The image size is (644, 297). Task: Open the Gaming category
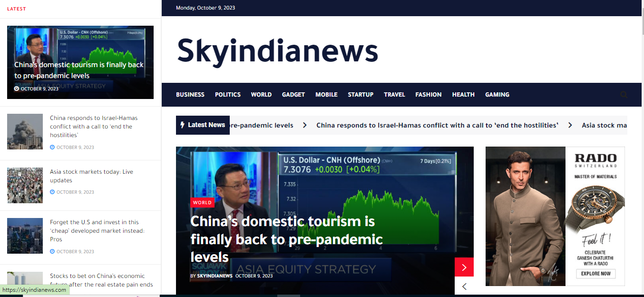[497, 95]
